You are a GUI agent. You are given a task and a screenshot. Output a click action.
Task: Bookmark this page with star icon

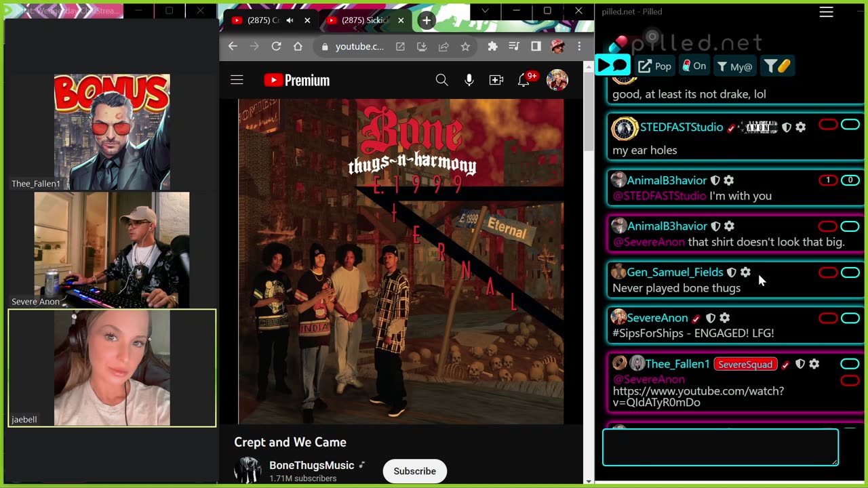point(465,47)
